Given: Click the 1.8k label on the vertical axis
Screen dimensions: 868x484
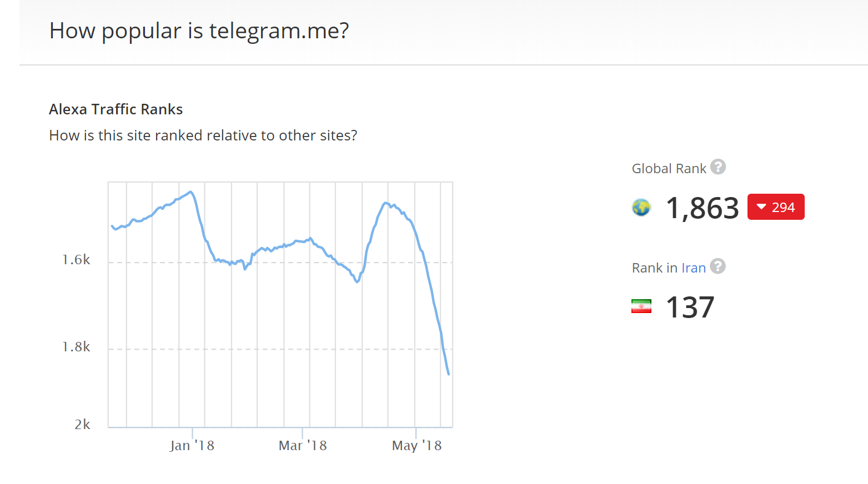Looking at the screenshot, I should click(76, 347).
